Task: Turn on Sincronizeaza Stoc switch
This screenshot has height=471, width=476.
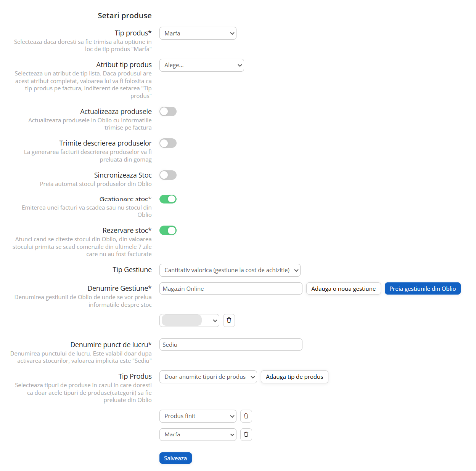Action: (x=168, y=175)
